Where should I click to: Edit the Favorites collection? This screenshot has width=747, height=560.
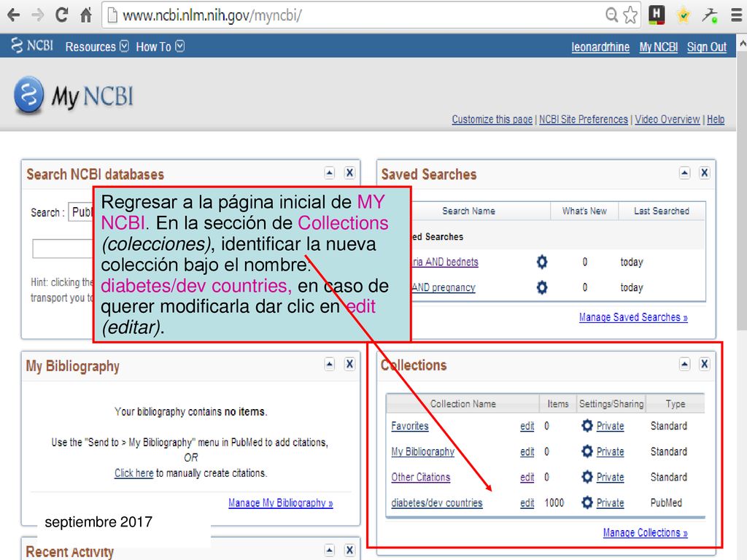pyautogui.click(x=527, y=426)
